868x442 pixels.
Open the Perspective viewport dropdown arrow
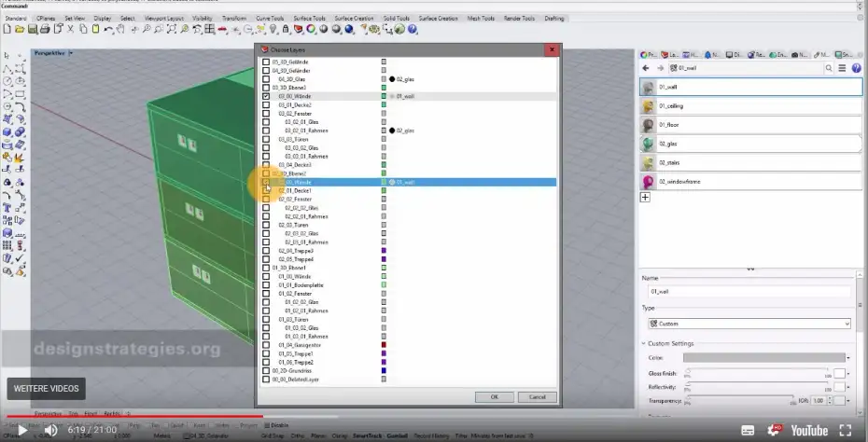71,53
